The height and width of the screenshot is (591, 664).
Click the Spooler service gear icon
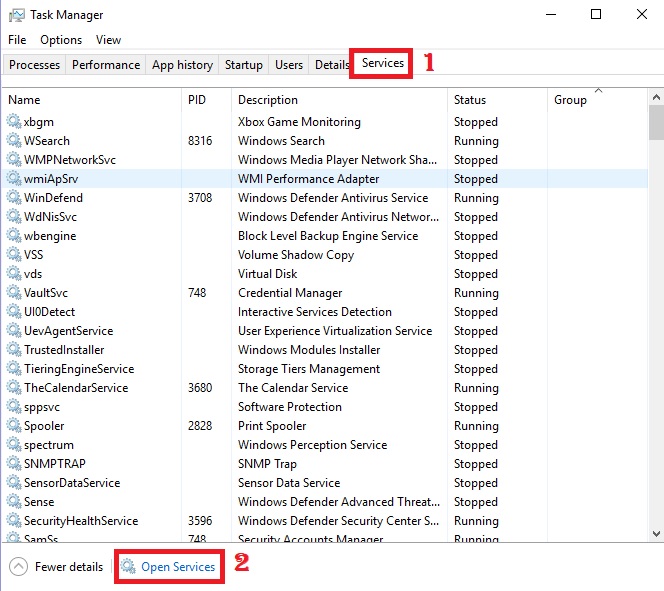(x=14, y=426)
